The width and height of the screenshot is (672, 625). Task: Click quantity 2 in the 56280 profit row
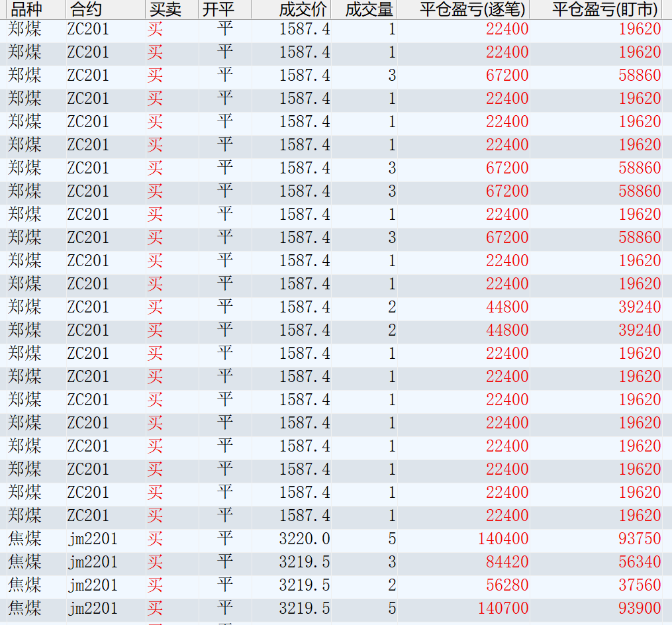point(392,585)
